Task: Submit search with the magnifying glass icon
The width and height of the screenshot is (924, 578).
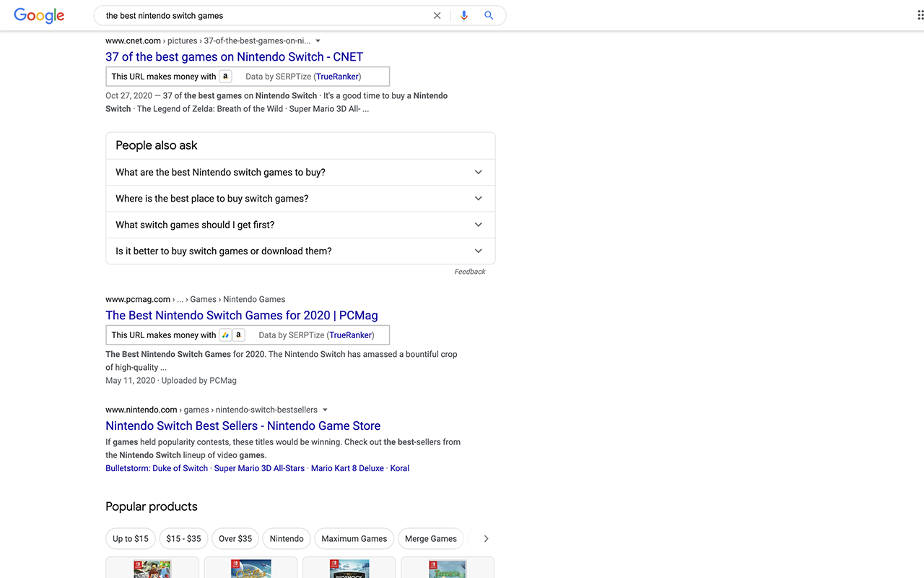Action: [x=489, y=15]
